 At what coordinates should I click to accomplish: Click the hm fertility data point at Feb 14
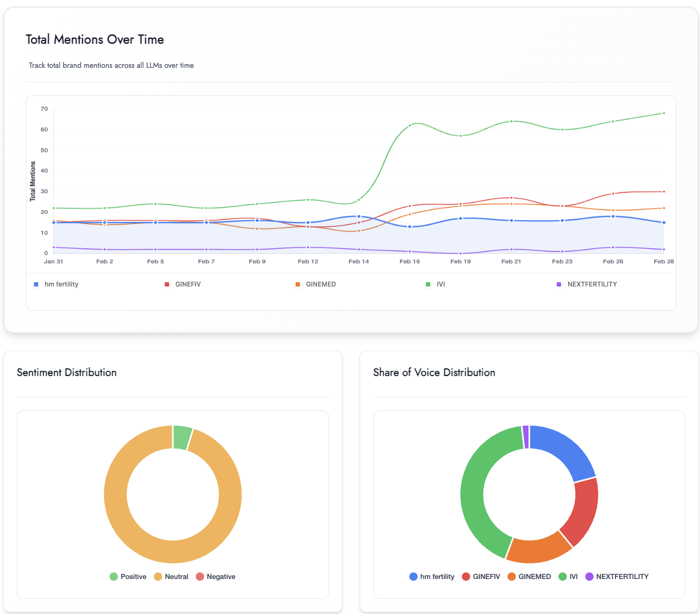point(359,217)
